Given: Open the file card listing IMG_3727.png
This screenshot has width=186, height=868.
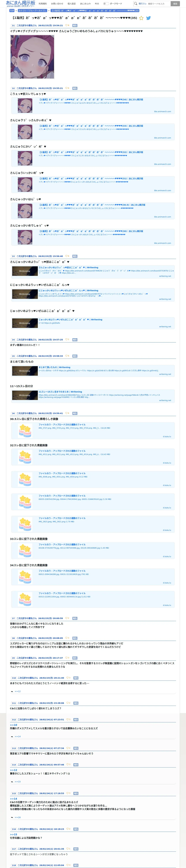Looking at the screenshot, I should pyautogui.click(x=93, y=431).
